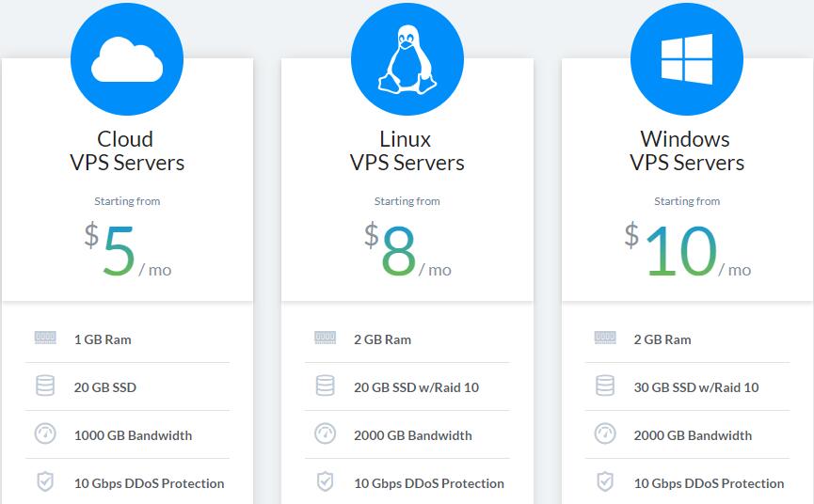814x504 pixels.
Task: Click 2000 GB Bandwidth in Linux card
Action: tap(413, 435)
